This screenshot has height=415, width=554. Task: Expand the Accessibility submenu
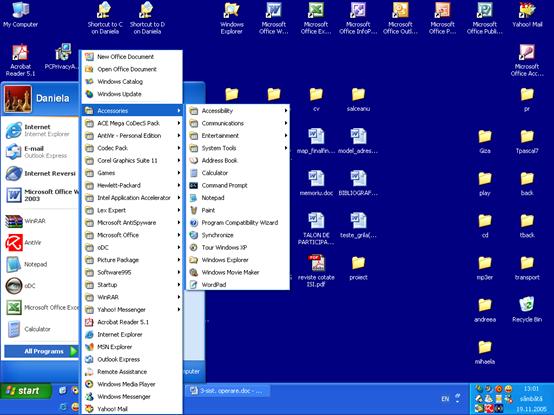point(238,111)
